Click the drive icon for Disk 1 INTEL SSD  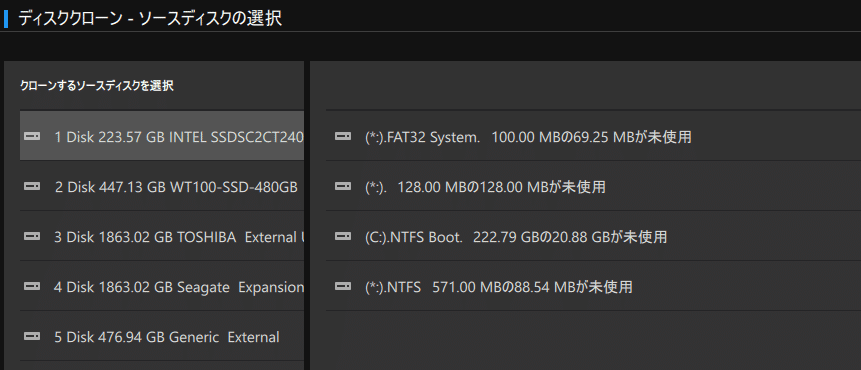pyautogui.click(x=32, y=136)
